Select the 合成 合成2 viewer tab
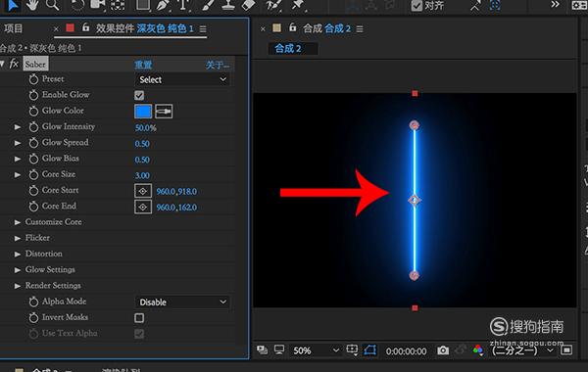The image size is (588, 372). [326, 28]
